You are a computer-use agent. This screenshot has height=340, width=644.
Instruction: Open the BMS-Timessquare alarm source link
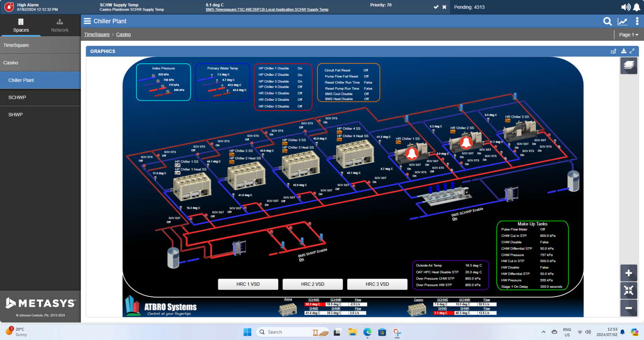[x=267, y=9]
